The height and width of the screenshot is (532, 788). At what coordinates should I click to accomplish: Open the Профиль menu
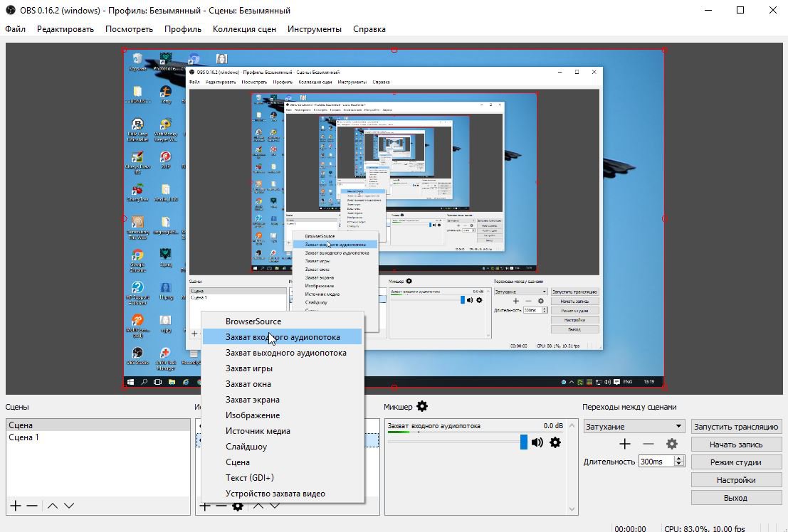click(x=183, y=29)
